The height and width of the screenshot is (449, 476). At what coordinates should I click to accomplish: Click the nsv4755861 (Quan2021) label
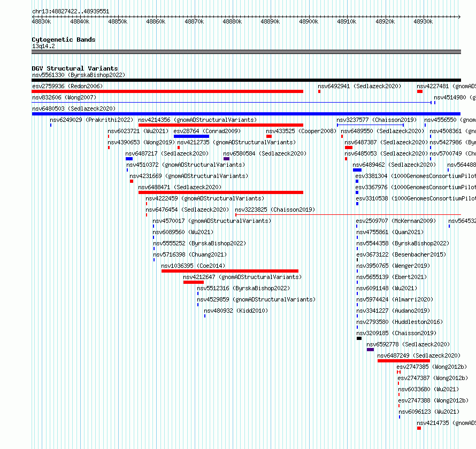point(390,232)
